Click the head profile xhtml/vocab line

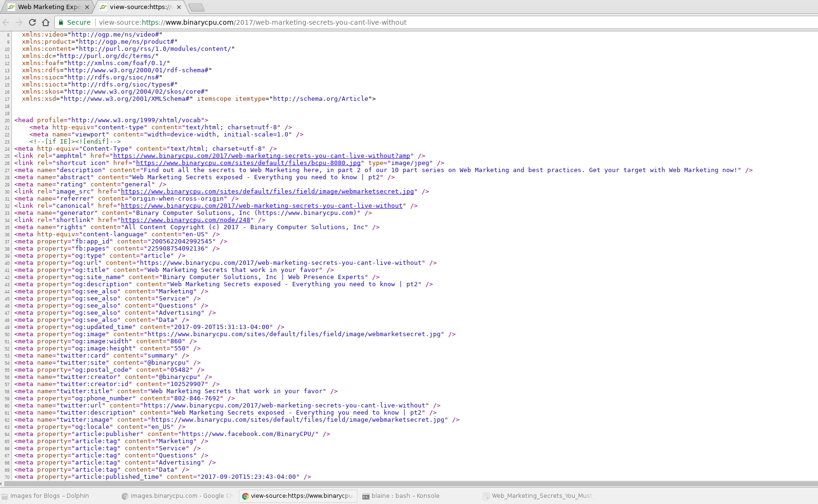tap(111, 120)
